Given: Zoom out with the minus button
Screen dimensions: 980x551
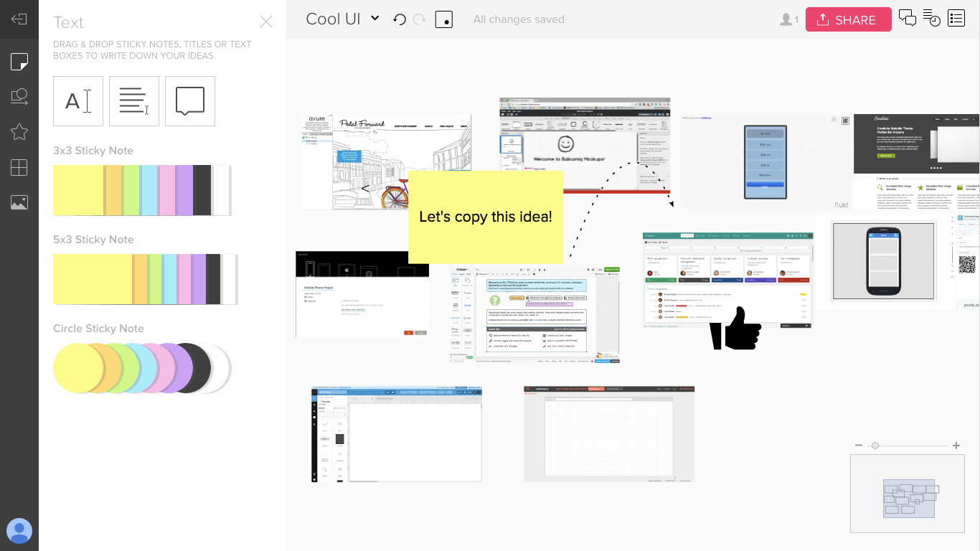Looking at the screenshot, I should coord(859,446).
